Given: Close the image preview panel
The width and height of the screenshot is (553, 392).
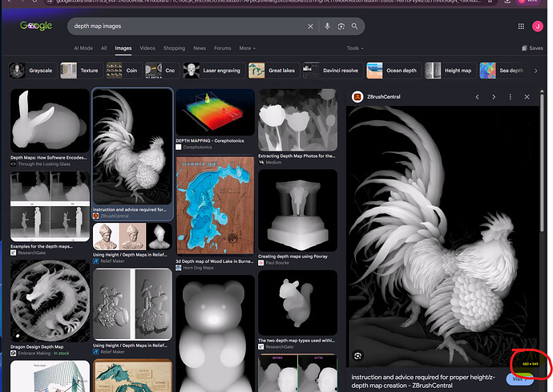Looking at the screenshot, I should point(527,97).
